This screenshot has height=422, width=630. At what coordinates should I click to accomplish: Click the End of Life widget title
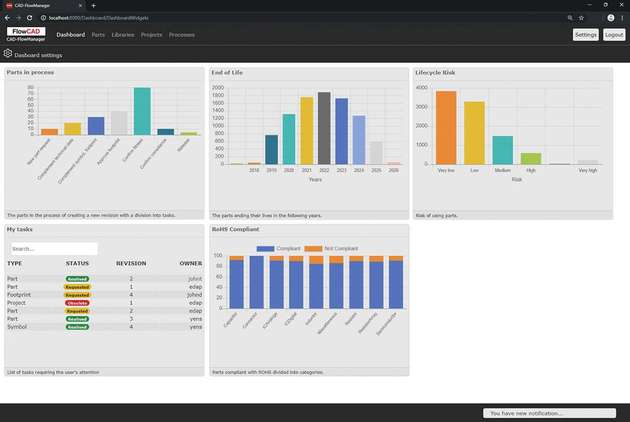click(x=227, y=72)
